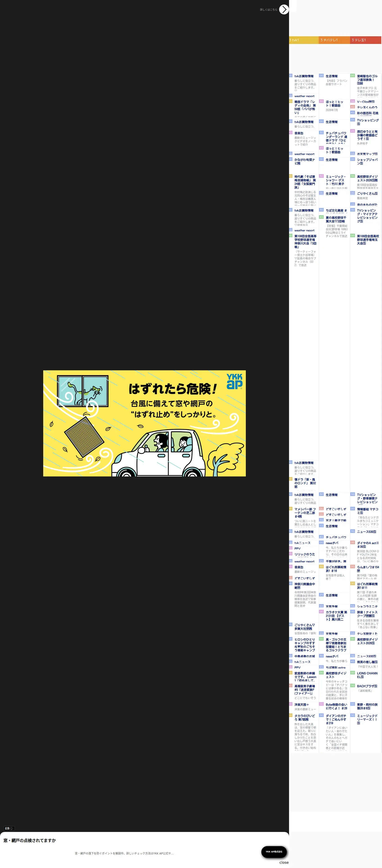Screen dimensions: 382x868
Task: Open らんま1/2 #154 listing
Action: click(x=368, y=569)
